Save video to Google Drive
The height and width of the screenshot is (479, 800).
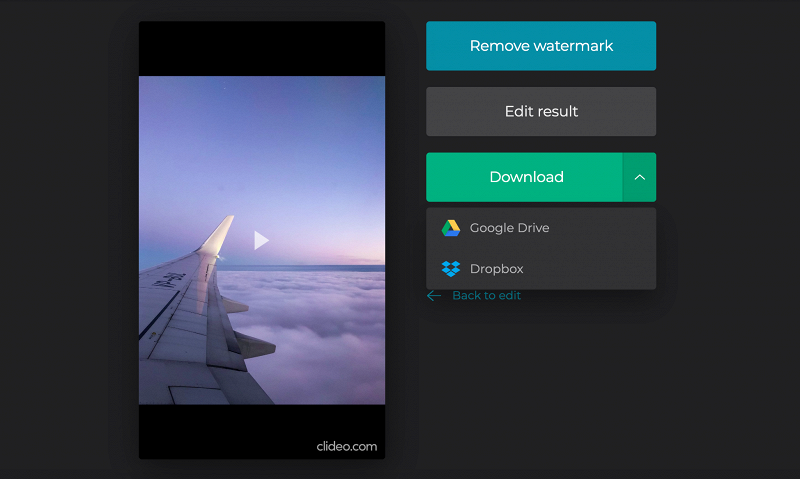pos(541,228)
